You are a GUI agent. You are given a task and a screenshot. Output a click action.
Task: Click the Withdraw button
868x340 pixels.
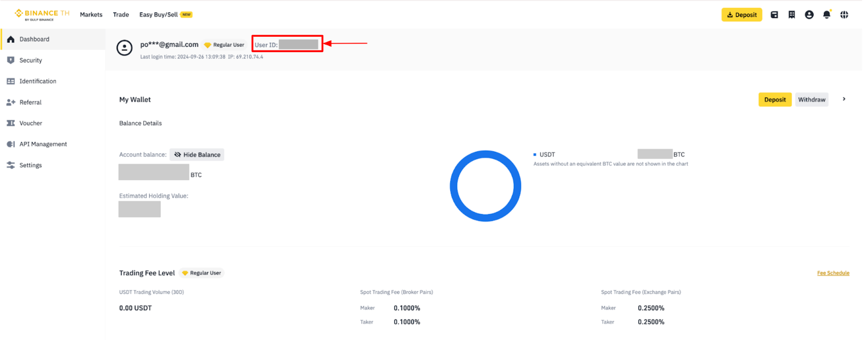point(812,100)
